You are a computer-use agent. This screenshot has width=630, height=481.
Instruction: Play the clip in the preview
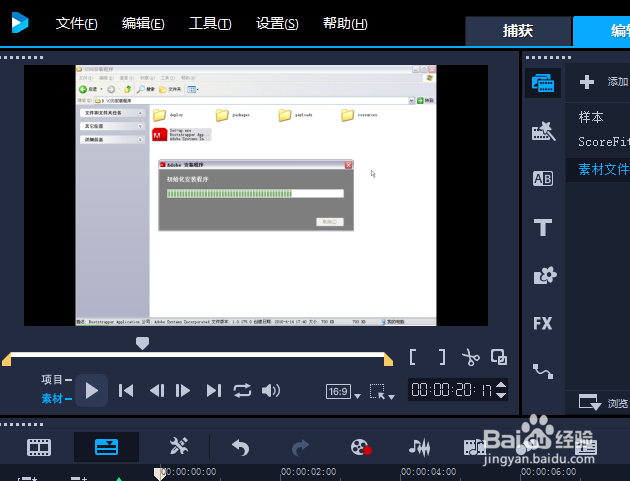92,391
